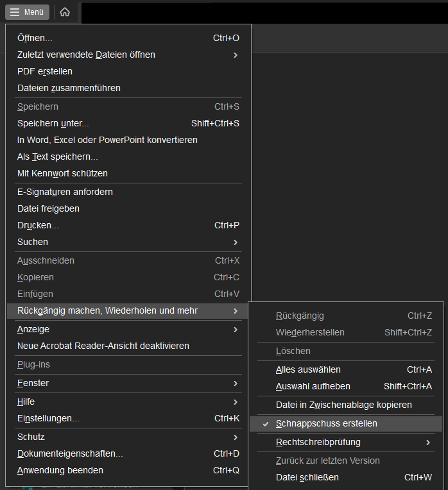Screen dimensions: 448x490
Task: Click Rückgängig in the submenu
Action: point(346,316)
